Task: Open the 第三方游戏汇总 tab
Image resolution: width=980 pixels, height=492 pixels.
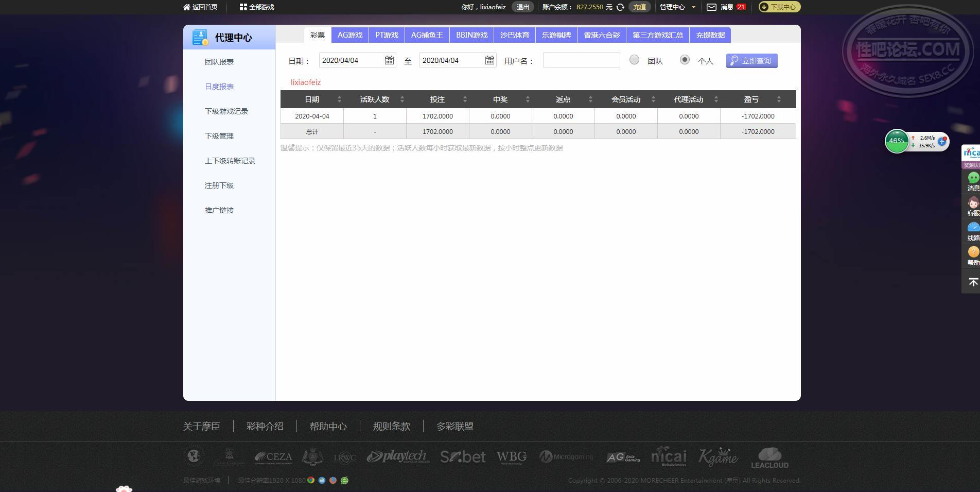Action: click(658, 35)
